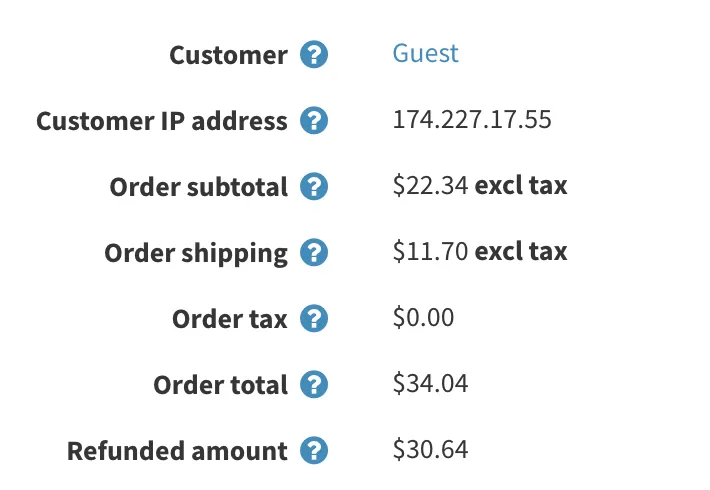Open the Customer IP address help tooltip icon
This screenshot has height=490, width=710.
(x=314, y=120)
